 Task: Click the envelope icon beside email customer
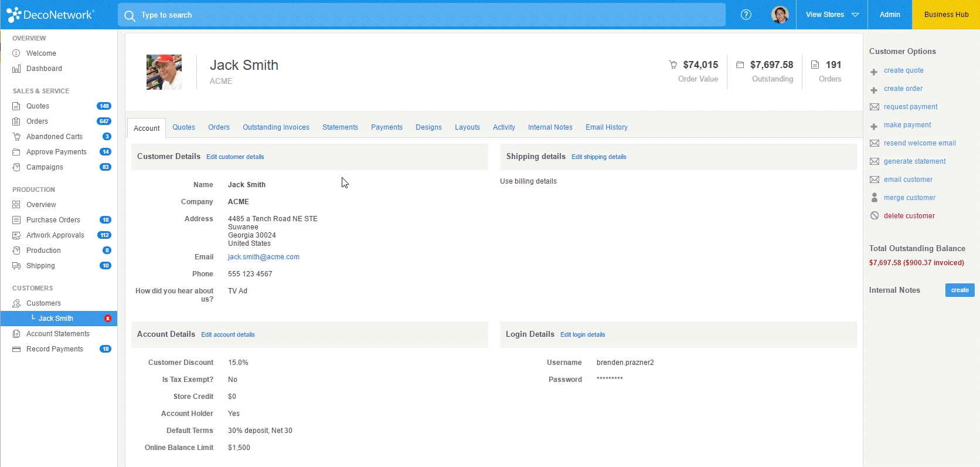click(874, 180)
